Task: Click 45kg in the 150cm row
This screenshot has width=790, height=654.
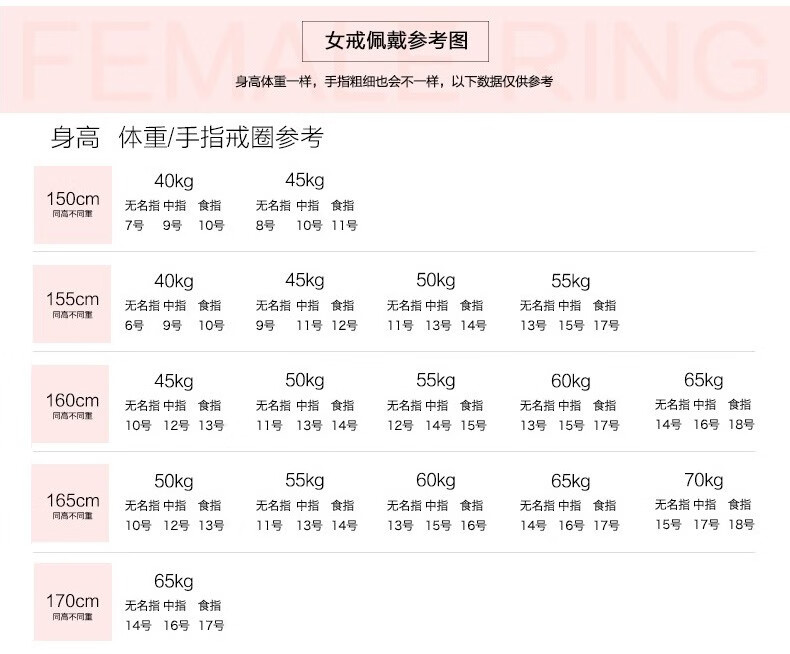Action: click(305, 181)
